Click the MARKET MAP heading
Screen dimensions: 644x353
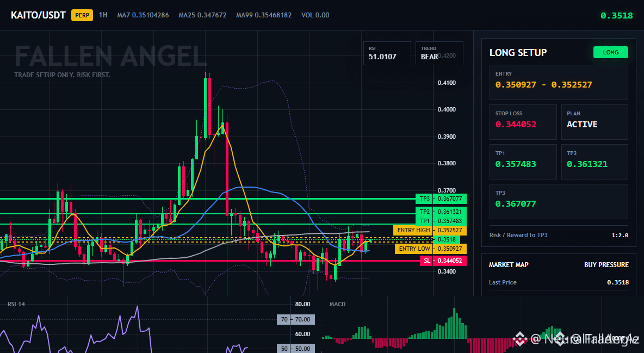click(509, 265)
